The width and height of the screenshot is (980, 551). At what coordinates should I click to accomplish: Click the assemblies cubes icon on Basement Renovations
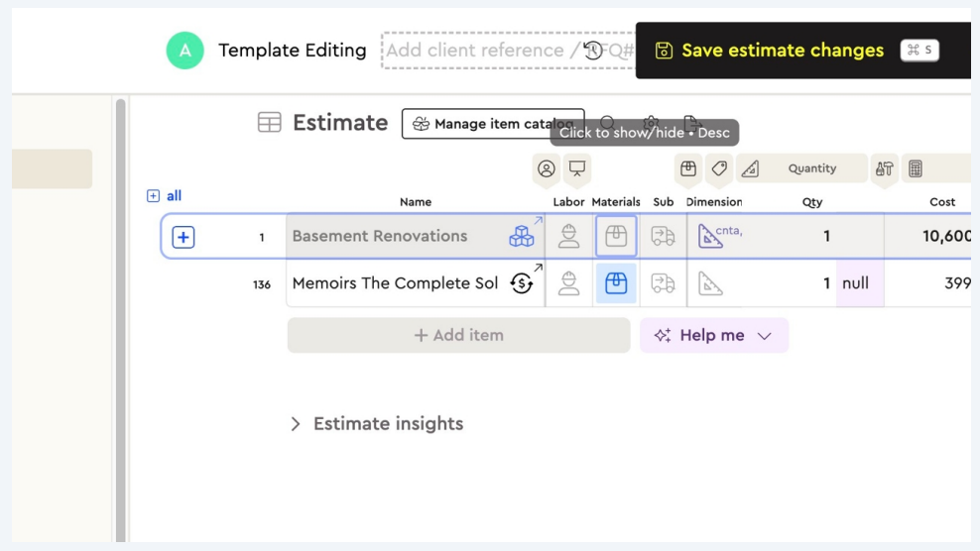[521, 236]
